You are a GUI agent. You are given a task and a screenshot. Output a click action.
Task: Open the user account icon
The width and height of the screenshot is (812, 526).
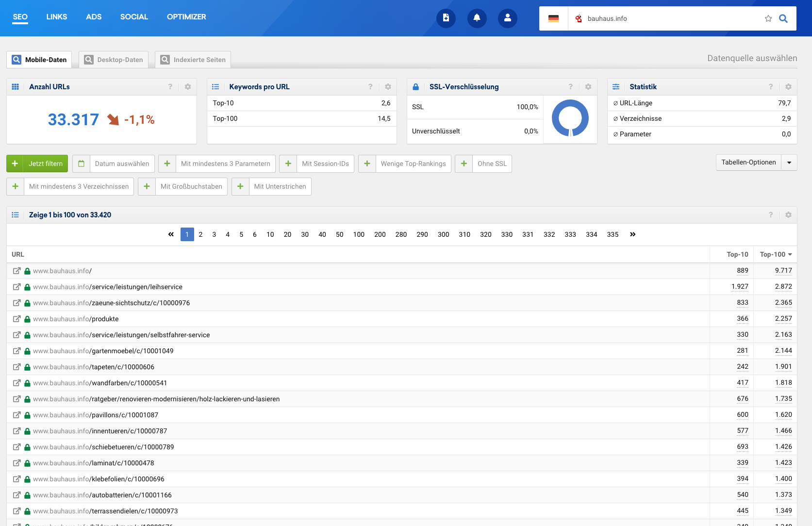pyautogui.click(x=507, y=18)
